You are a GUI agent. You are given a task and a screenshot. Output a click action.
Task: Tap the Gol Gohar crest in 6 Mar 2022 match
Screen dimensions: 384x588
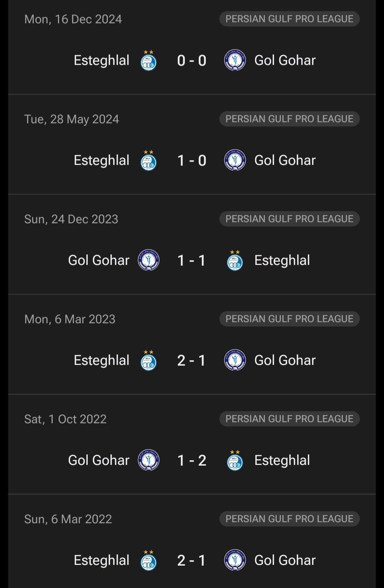[235, 560]
